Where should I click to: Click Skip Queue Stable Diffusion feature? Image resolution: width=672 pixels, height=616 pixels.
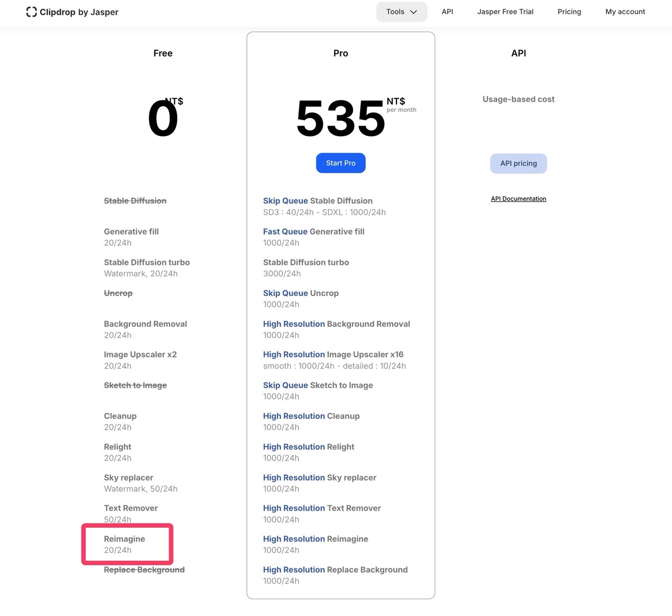(x=318, y=201)
